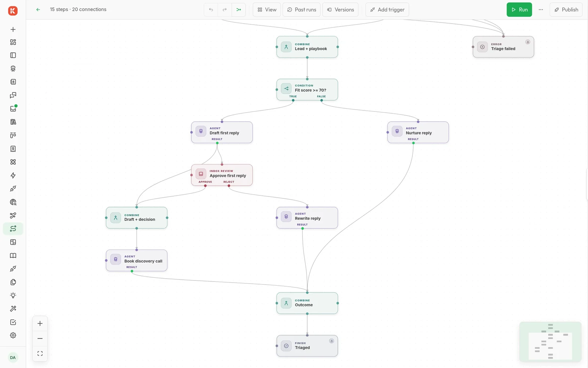The width and height of the screenshot is (588, 368).
Task: Click the plus icon in the sidebar
Action: click(x=13, y=29)
